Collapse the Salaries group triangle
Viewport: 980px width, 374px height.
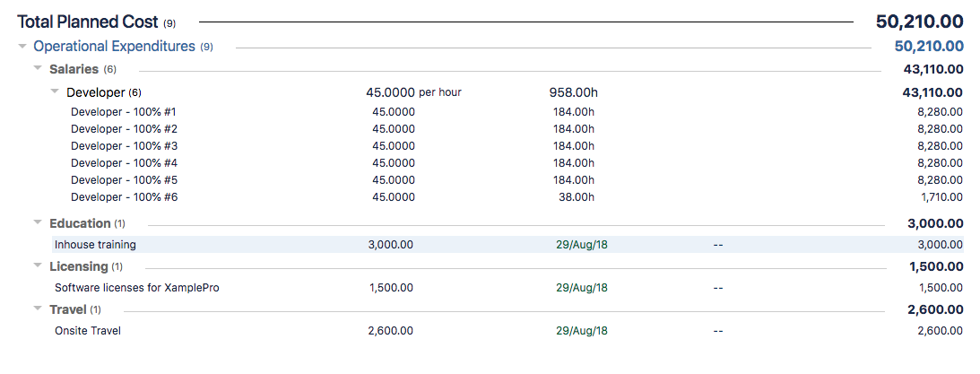pyautogui.click(x=38, y=69)
